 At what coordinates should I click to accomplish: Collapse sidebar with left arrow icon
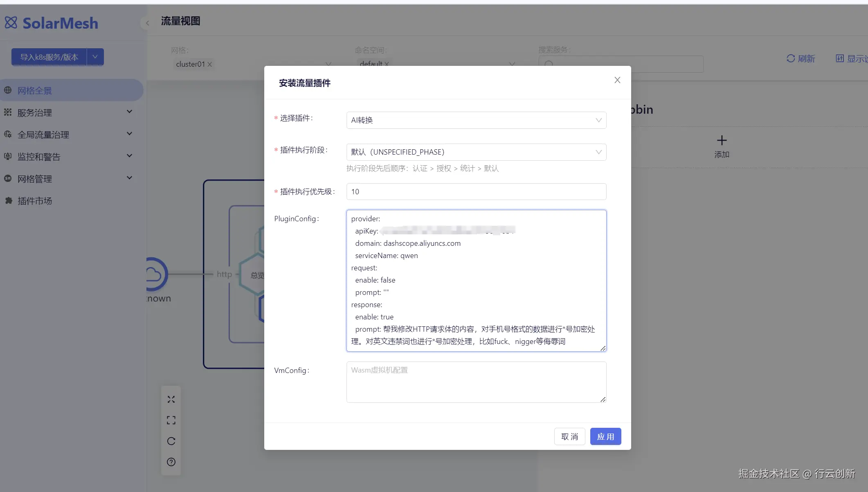tap(147, 23)
